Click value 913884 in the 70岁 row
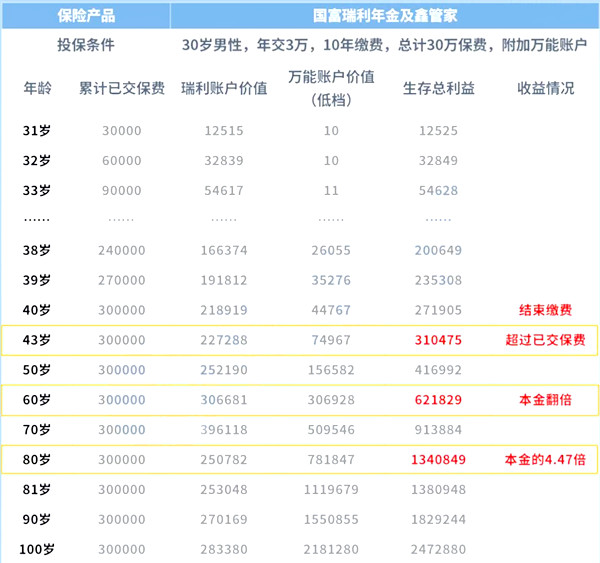 click(x=439, y=429)
